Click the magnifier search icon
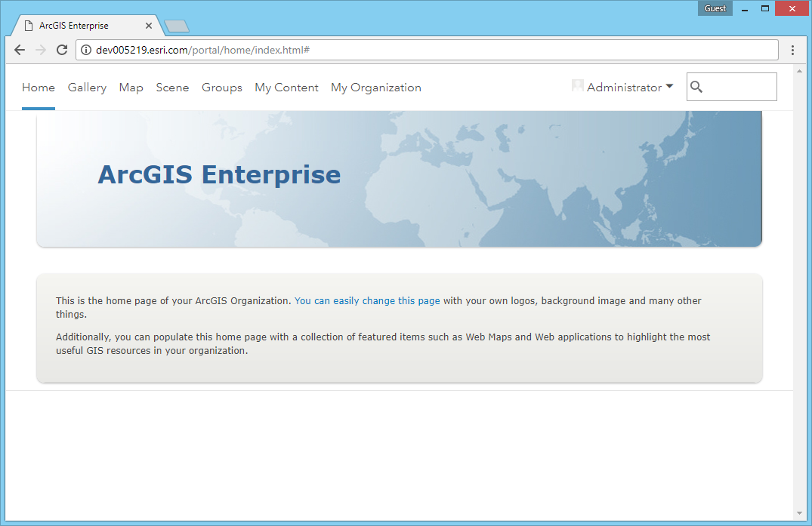 [696, 87]
